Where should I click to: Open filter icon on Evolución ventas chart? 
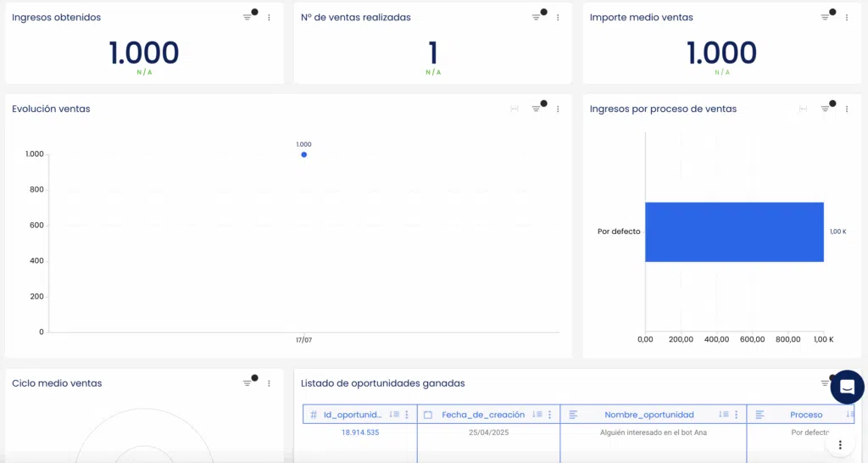pos(537,109)
